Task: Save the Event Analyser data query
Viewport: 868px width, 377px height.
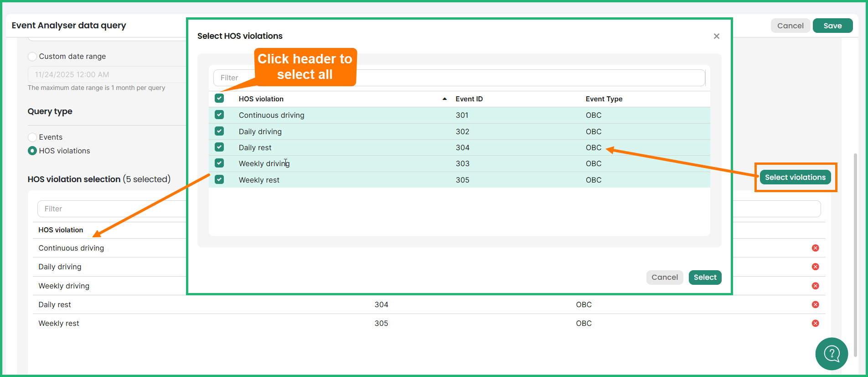Action: click(x=832, y=26)
